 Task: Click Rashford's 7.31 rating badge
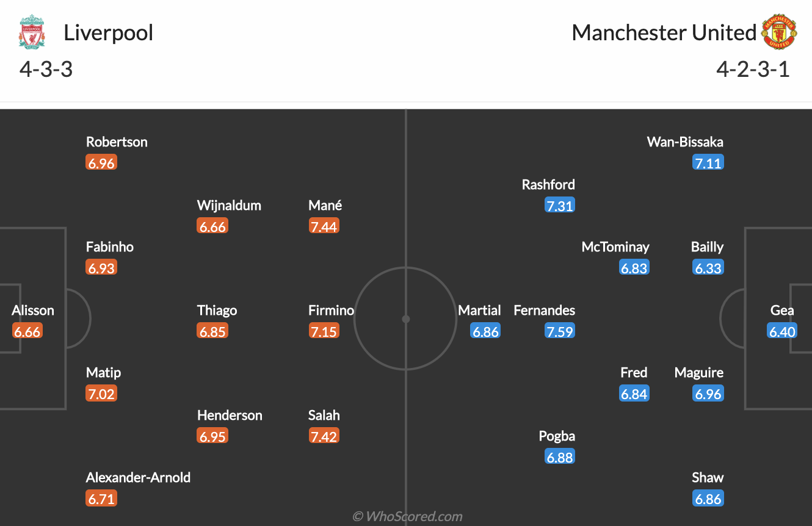pyautogui.click(x=560, y=206)
